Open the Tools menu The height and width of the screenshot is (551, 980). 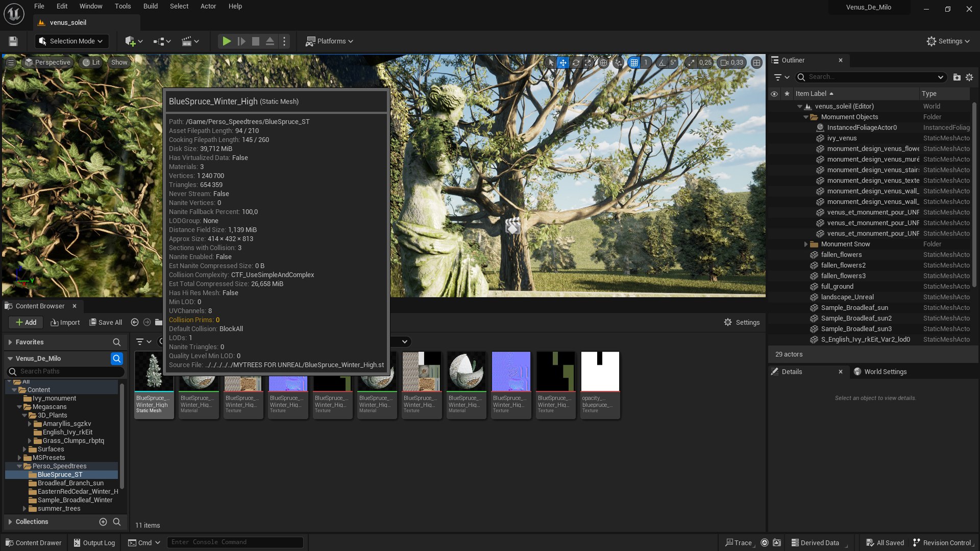pyautogui.click(x=122, y=6)
